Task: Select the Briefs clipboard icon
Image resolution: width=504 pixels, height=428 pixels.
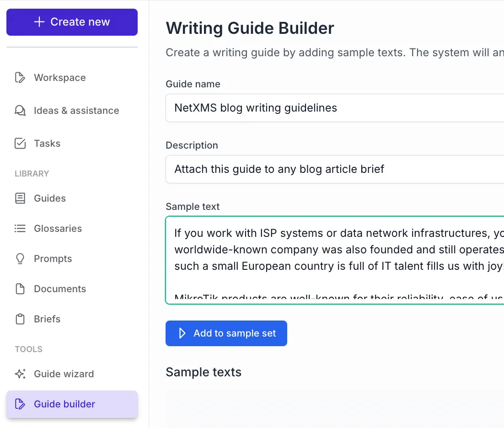Action: tap(20, 319)
